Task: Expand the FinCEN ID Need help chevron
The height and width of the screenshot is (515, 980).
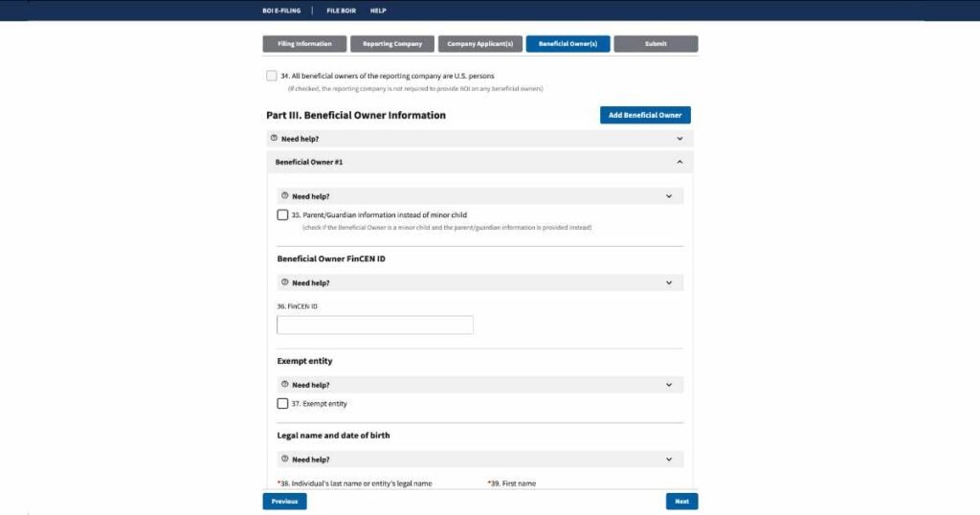Action: click(669, 282)
